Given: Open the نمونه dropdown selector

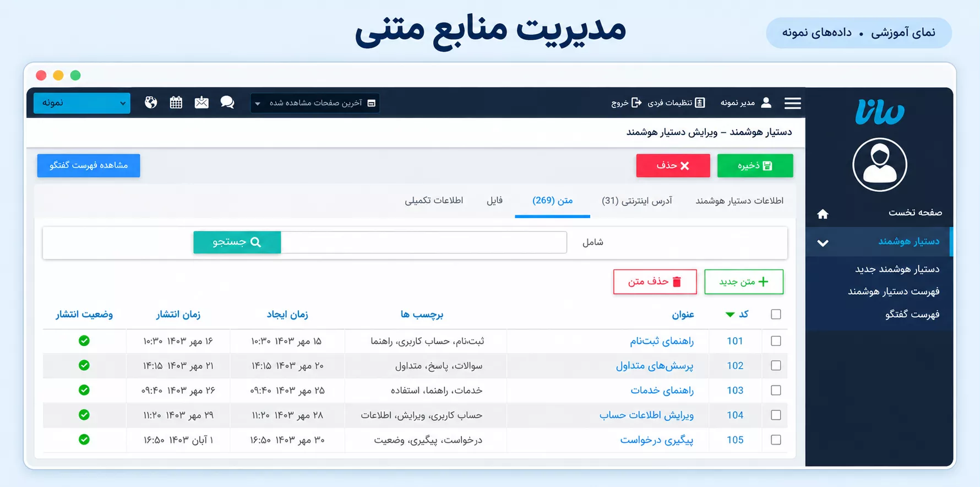Looking at the screenshot, I should pos(82,103).
